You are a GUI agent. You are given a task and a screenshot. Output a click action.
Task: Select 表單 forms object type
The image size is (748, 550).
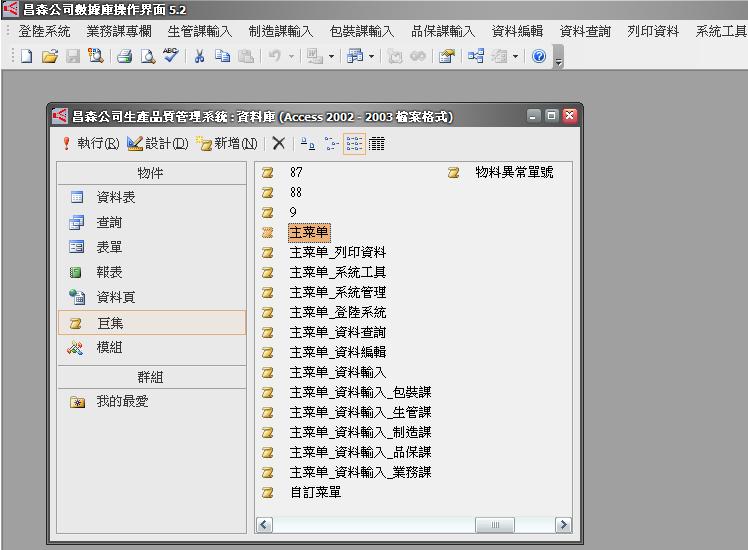(152, 247)
